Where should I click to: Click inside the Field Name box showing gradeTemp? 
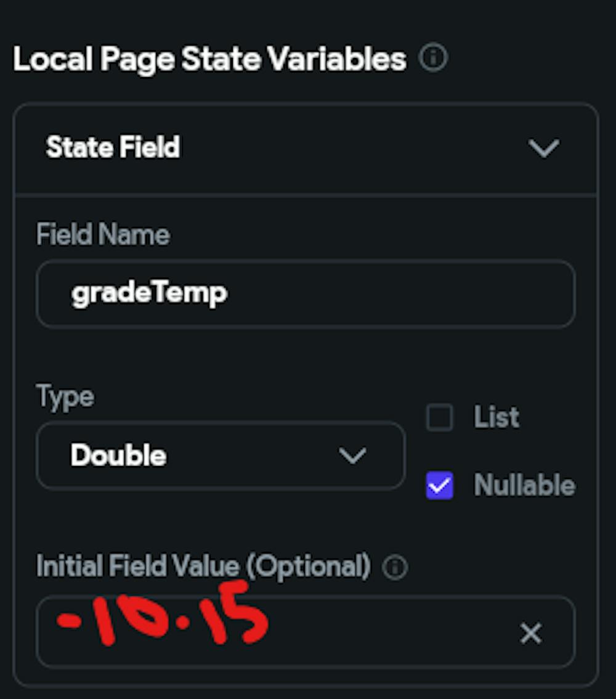click(x=306, y=294)
